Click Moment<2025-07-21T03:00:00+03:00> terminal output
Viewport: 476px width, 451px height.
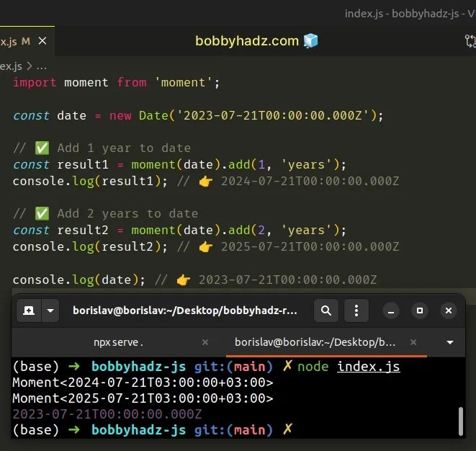pyautogui.click(x=143, y=398)
